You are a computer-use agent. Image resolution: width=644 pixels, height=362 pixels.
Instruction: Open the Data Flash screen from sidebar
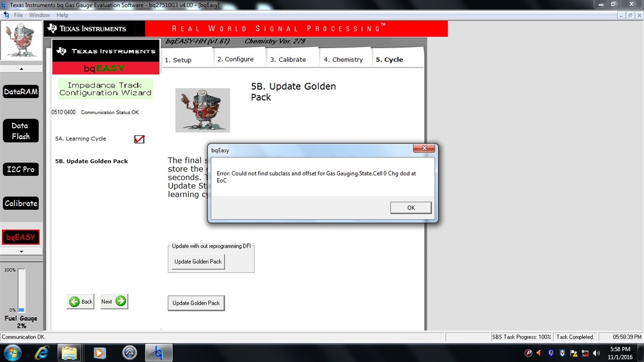point(21,131)
